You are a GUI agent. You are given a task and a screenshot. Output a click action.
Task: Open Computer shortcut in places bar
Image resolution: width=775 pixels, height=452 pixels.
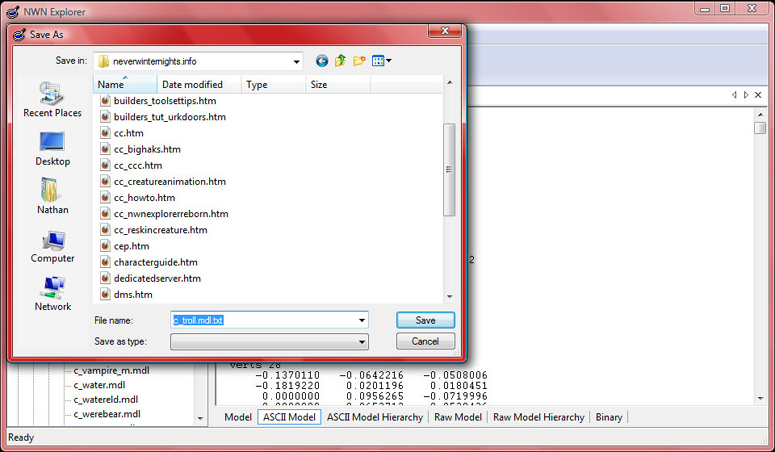pos(52,247)
